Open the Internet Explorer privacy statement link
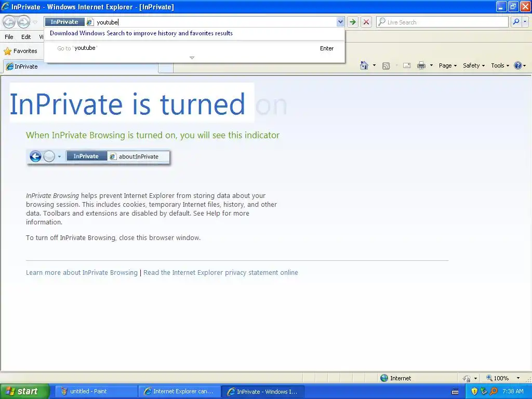 (x=220, y=272)
